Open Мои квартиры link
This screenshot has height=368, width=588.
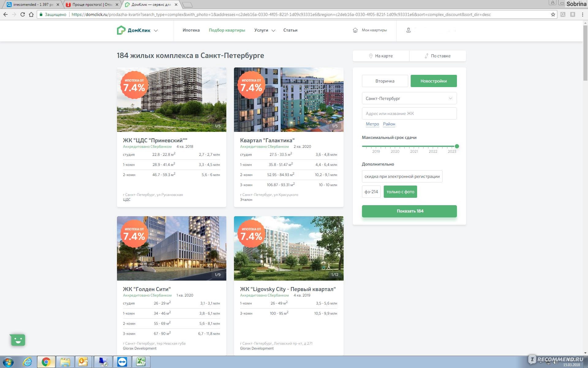coord(374,30)
